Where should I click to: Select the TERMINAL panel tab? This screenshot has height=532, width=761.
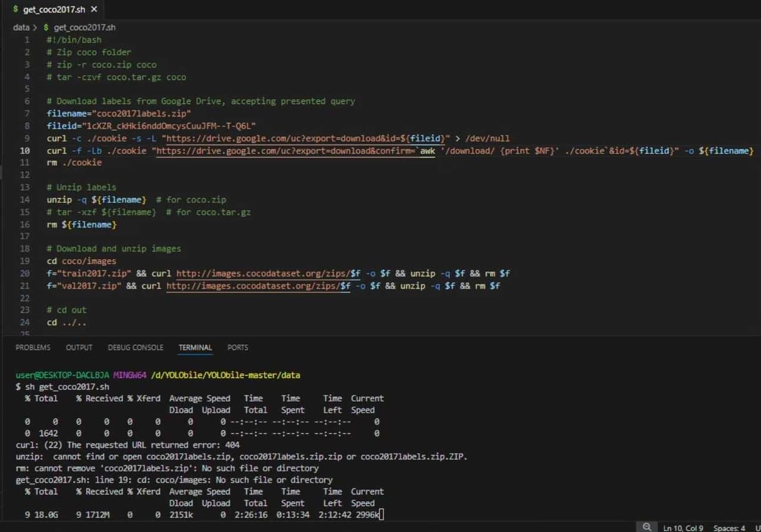pos(195,348)
